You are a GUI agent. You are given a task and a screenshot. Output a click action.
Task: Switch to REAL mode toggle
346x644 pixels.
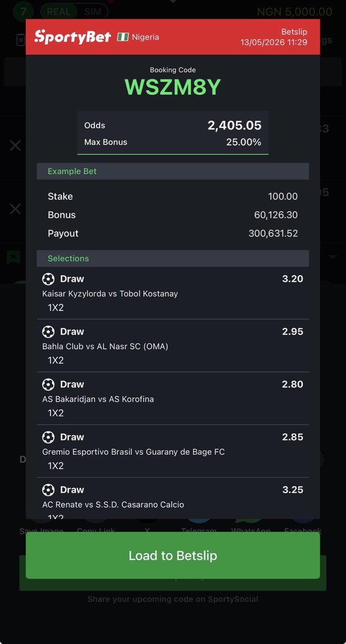[59, 11]
